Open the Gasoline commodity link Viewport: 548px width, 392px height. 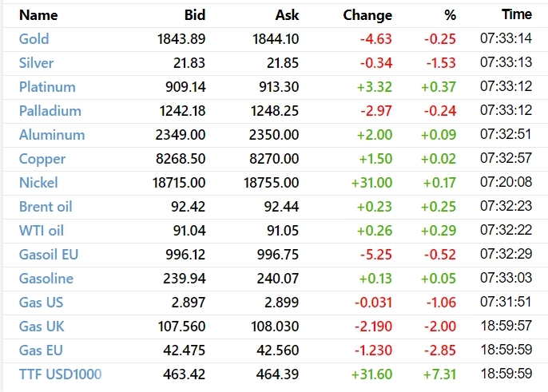[46, 279]
